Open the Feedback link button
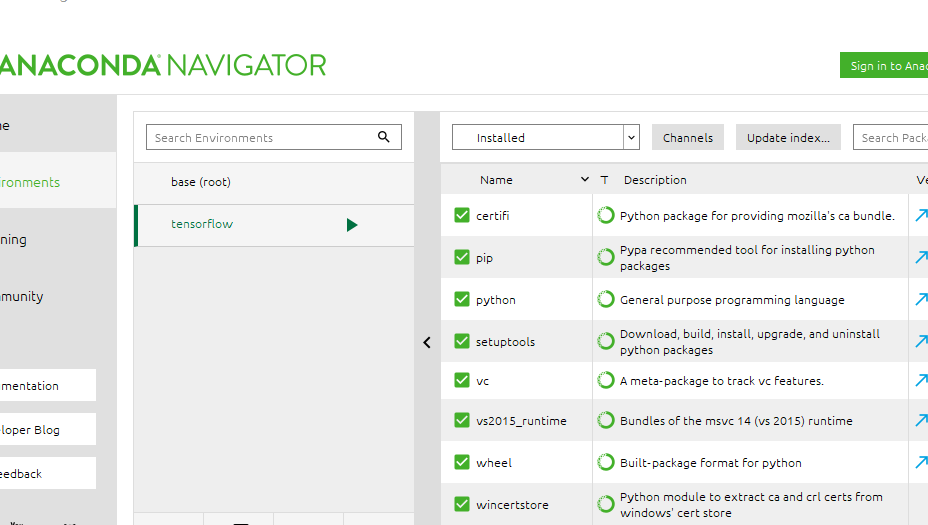The image size is (928, 525). tap(48, 474)
